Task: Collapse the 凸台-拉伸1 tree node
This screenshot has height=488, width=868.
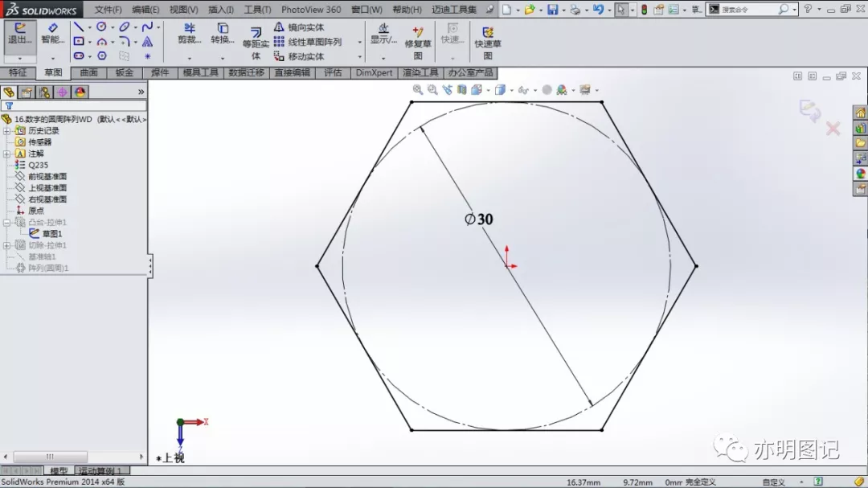Action: (x=6, y=223)
